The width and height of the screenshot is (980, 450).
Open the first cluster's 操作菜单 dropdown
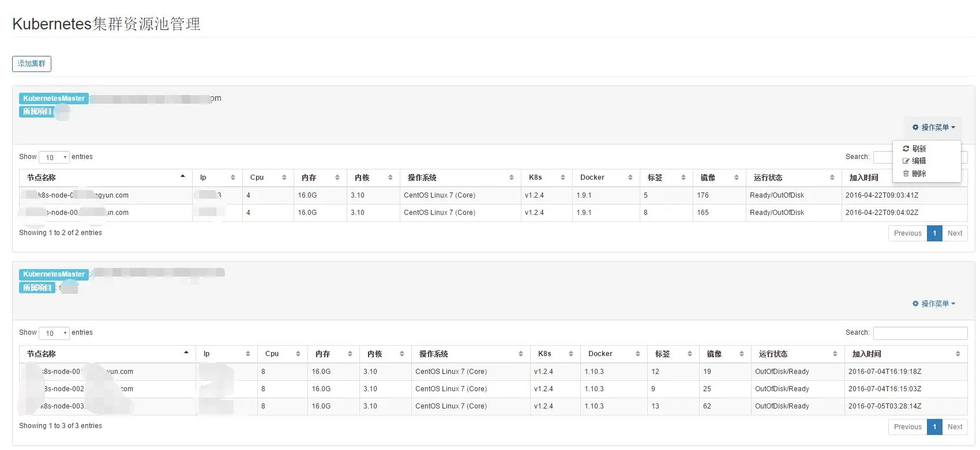pyautogui.click(x=933, y=127)
